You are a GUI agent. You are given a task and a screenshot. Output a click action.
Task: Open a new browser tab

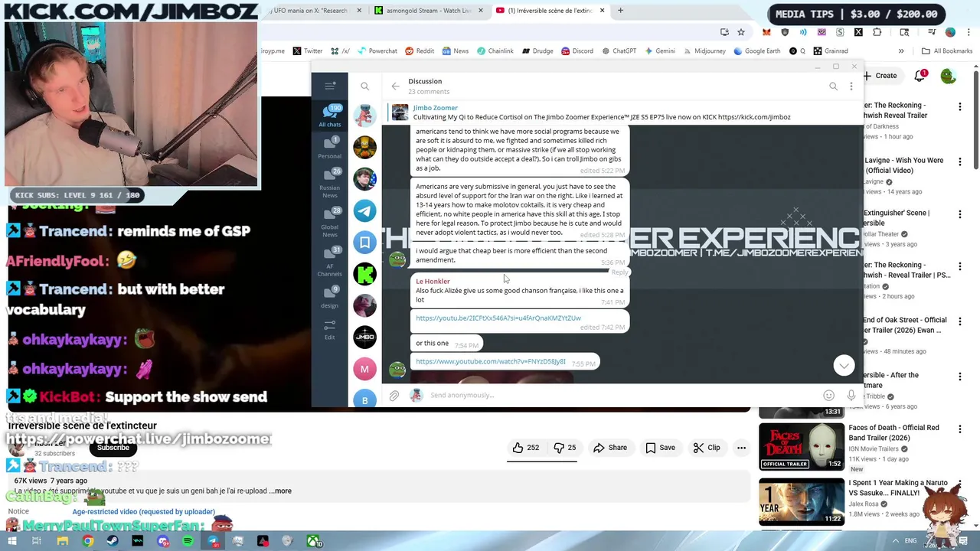pos(620,11)
